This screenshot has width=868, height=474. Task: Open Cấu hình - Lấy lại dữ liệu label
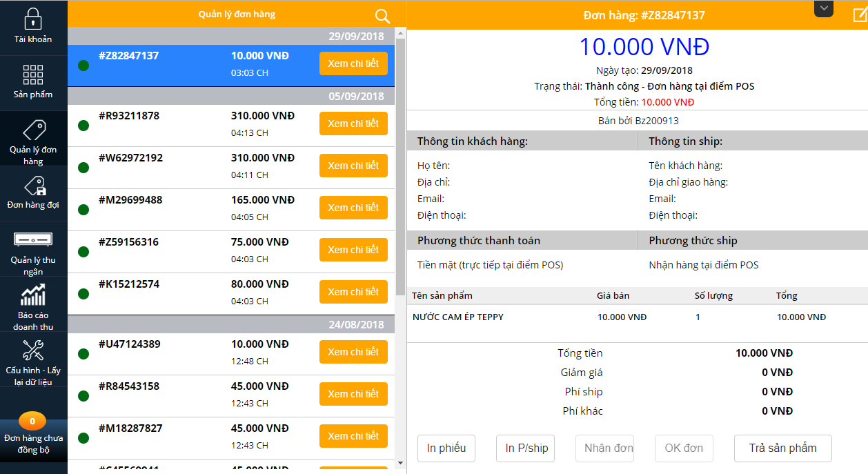tap(33, 376)
